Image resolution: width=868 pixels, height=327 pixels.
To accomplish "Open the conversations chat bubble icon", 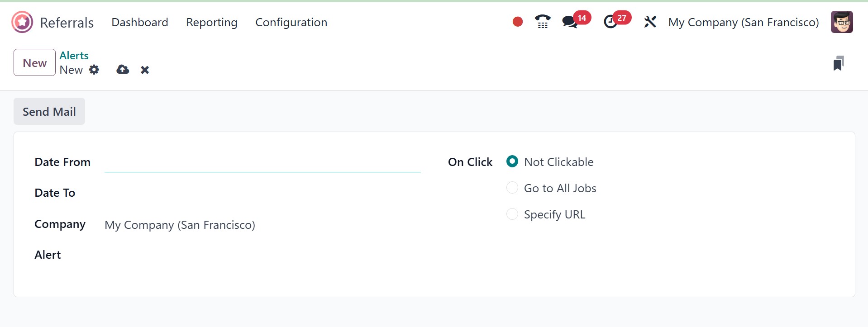I will 569,22.
